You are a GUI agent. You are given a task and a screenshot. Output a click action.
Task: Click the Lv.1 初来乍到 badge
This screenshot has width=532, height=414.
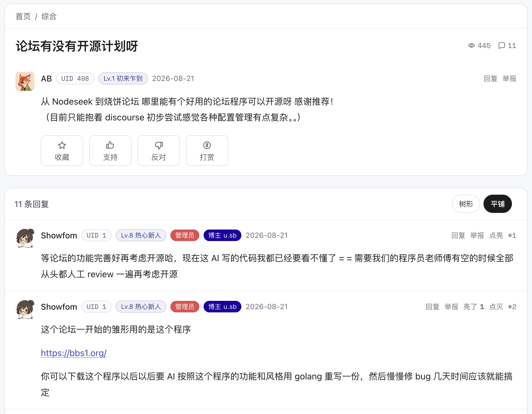pyautogui.click(x=123, y=79)
